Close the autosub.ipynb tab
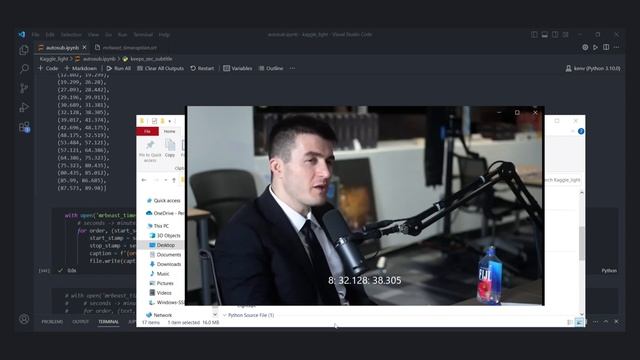The height and width of the screenshot is (360, 640). 84,47
